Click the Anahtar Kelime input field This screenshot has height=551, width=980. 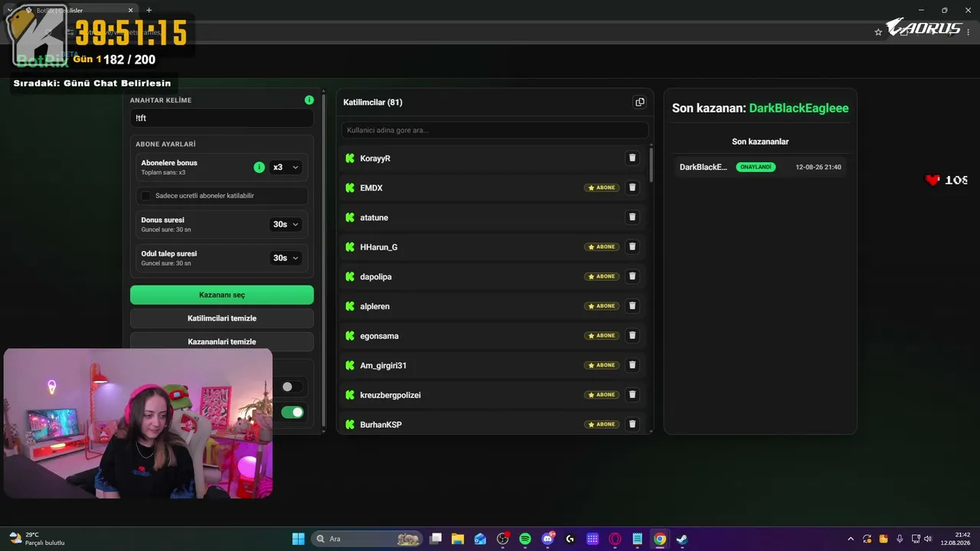(x=222, y=118)
